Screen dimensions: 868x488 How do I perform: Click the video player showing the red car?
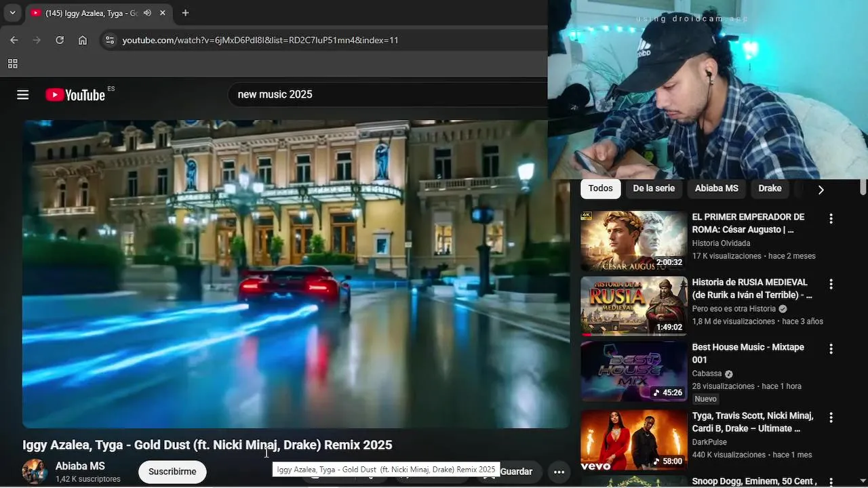[296, 274]
